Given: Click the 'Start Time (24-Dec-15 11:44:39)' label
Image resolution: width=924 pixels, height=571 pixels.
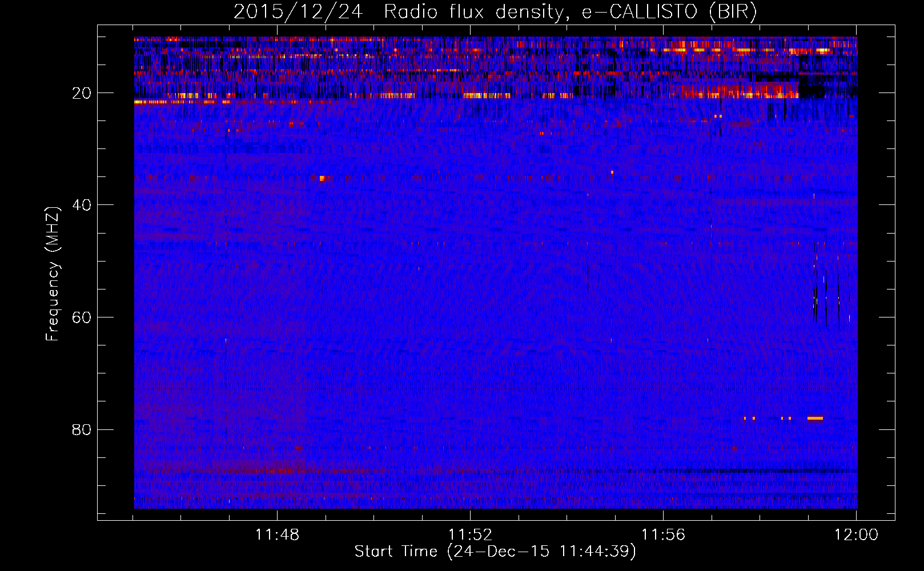Looking at the screenshot, I should 495,552.
